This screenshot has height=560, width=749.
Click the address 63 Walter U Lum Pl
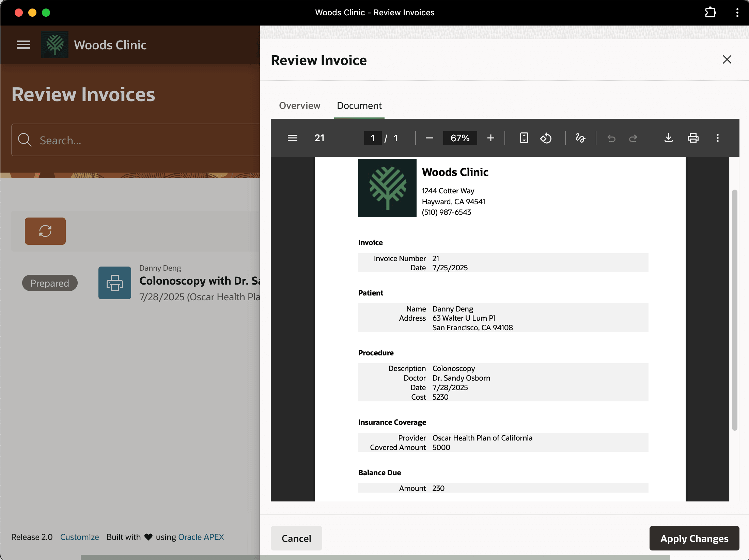[464, 318]
